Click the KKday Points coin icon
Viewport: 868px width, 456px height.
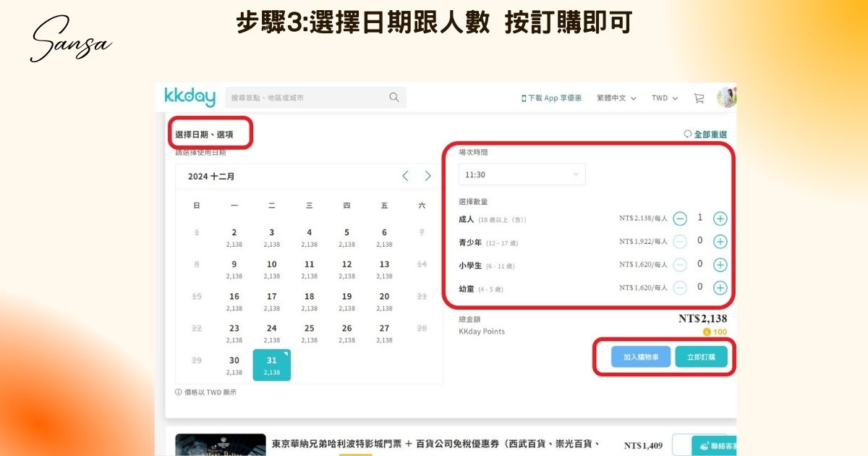(707, 332)
